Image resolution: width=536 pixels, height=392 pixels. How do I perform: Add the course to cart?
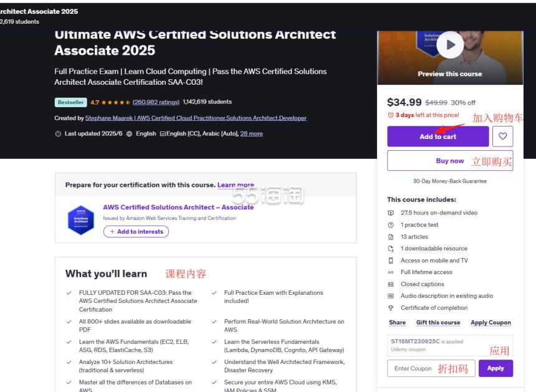click(x=438, y=136)
